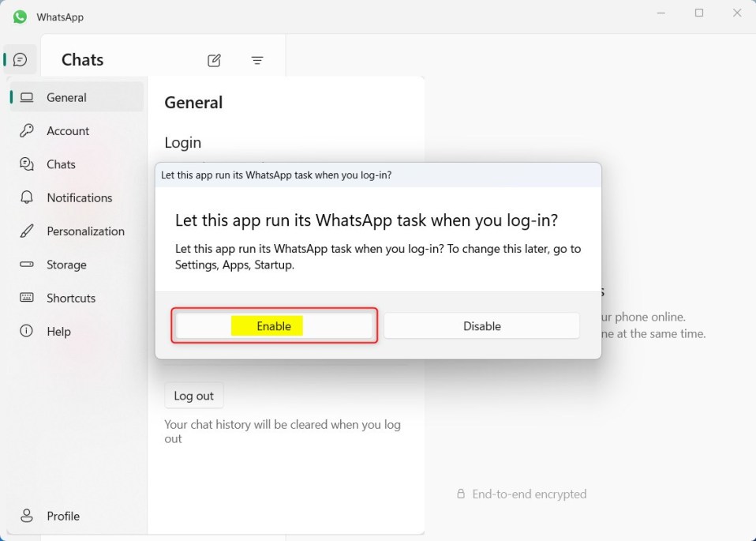Open the Storage settings tab

[x=77, y=265]
